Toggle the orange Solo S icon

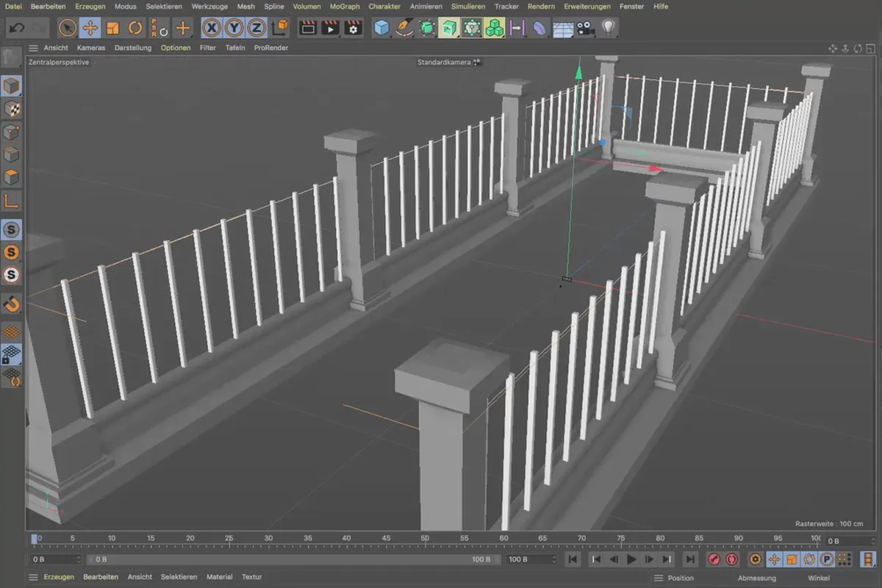click(11, 252)
